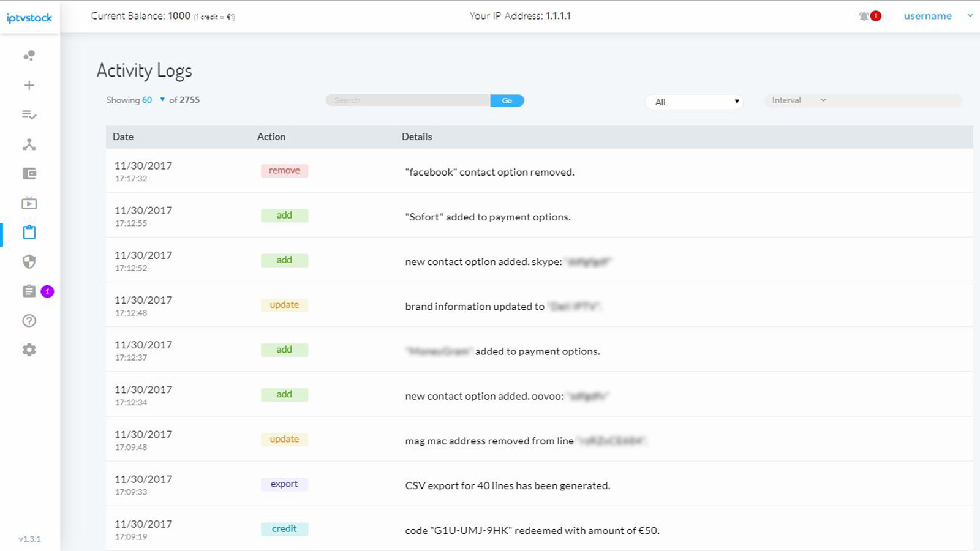980x551 pixels.
Task: Open the checklist lines icon in sidebar
Action: [29, 114]
